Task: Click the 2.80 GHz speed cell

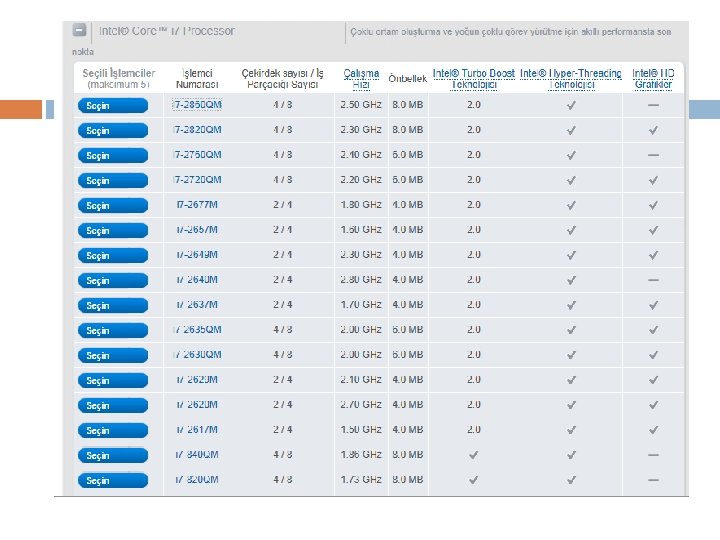Action: coord(361,279)
